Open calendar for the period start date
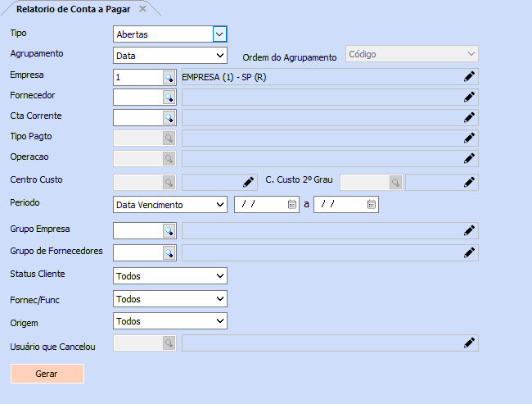Image resolution: width=532 pixels, height=404 pixels. [x=292, y=205]
